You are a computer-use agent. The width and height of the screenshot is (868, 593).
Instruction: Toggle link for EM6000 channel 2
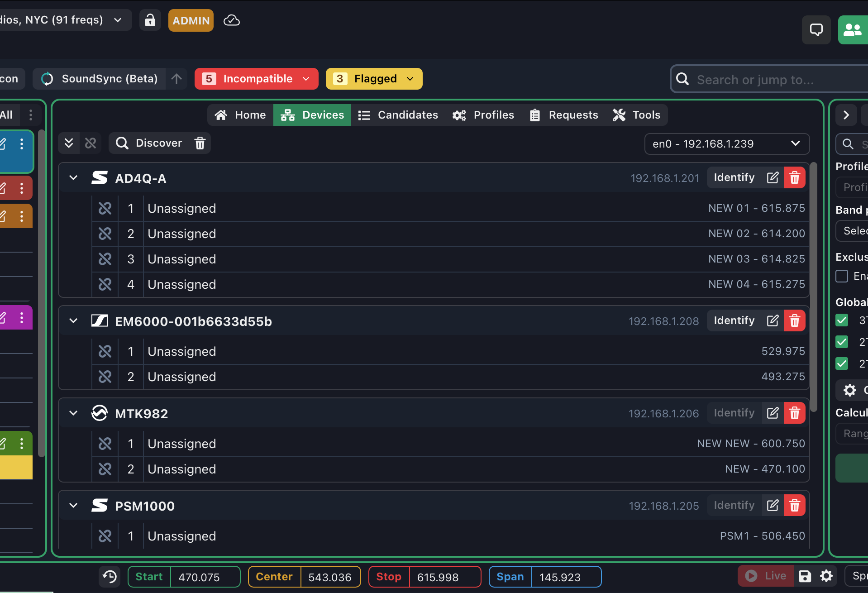105,377
